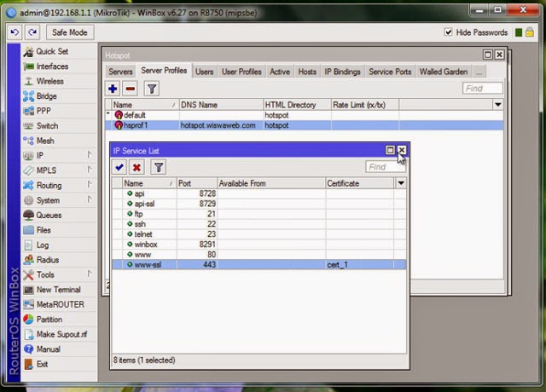Image resolution: width=546 pixels, height=392 pixels.
Task: Select the ssh service row
Action: pos(259,224)
